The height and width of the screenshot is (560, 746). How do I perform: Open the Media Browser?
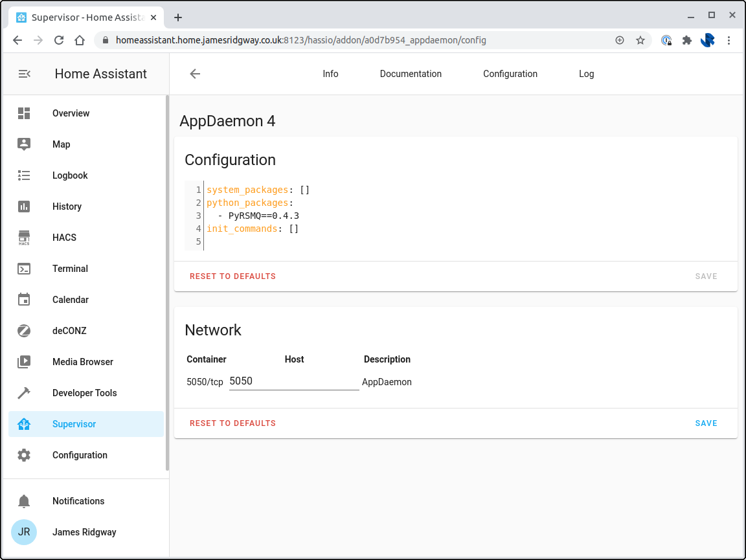click(83, 362)
